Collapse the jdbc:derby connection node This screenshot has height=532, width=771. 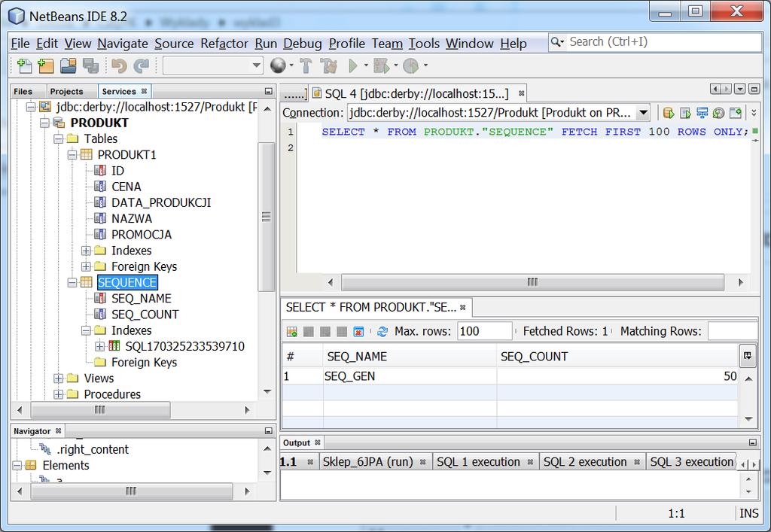tap(31, 107)
